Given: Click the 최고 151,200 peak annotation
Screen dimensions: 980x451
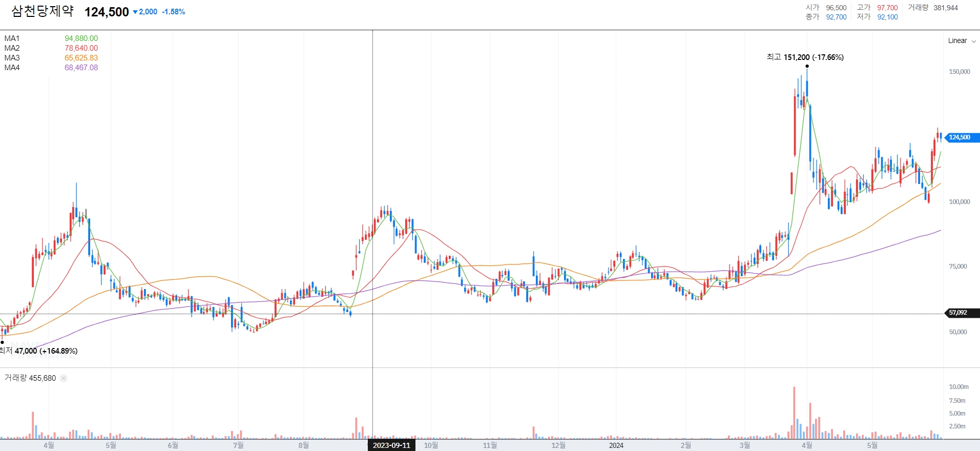Looking at the screenshot, I should pyautogui.click(x=805, y=57).
